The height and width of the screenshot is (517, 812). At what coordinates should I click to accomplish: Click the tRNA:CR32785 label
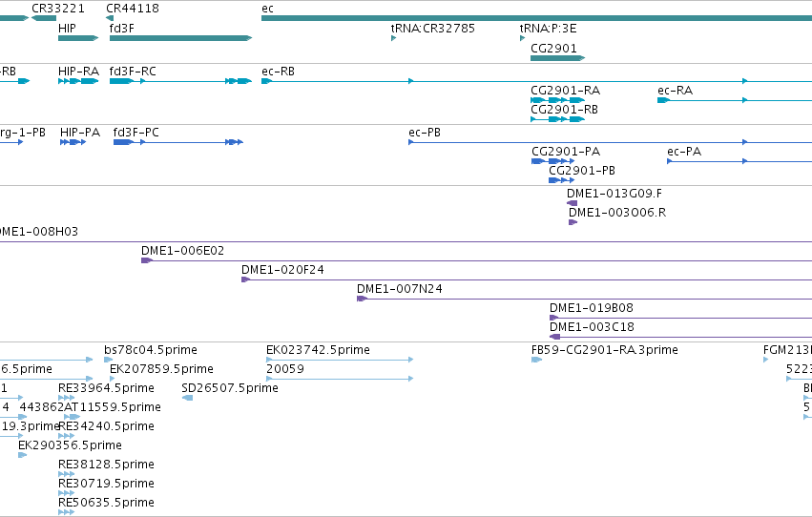coord(433,29)
